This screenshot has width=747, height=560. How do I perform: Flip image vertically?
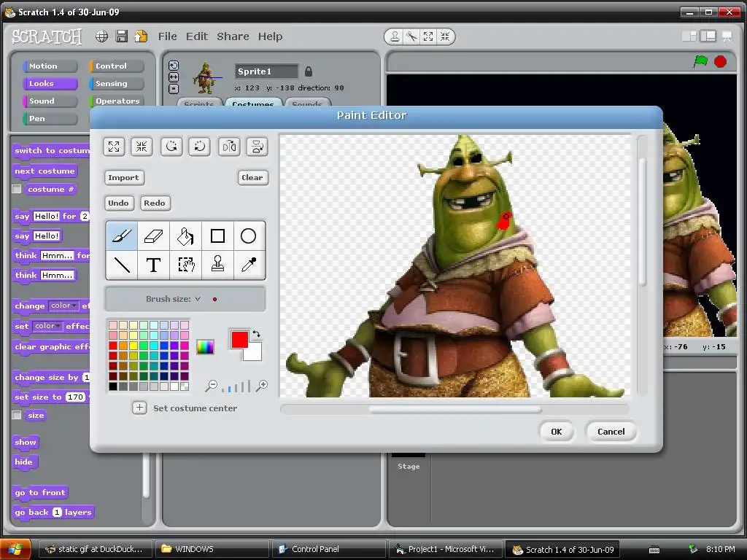click(258, 147)
